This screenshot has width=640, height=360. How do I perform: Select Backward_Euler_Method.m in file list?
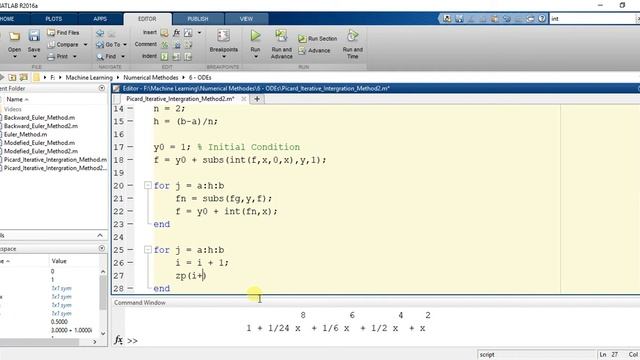point(39,118)
